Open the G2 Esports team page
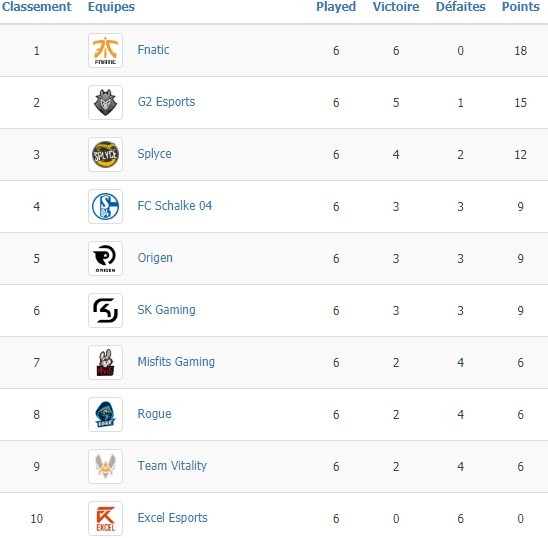This screenshot has width=548, height=538. [x=166, y=102]
